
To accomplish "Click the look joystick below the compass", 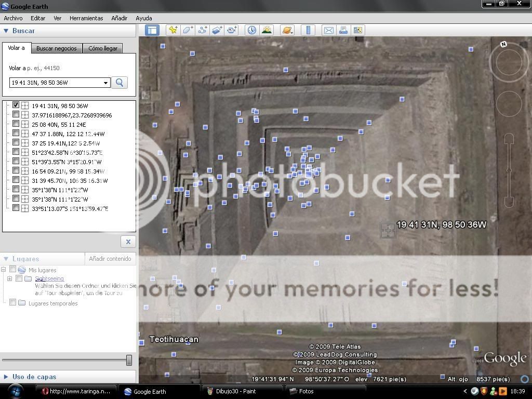I will click(509, 104).
